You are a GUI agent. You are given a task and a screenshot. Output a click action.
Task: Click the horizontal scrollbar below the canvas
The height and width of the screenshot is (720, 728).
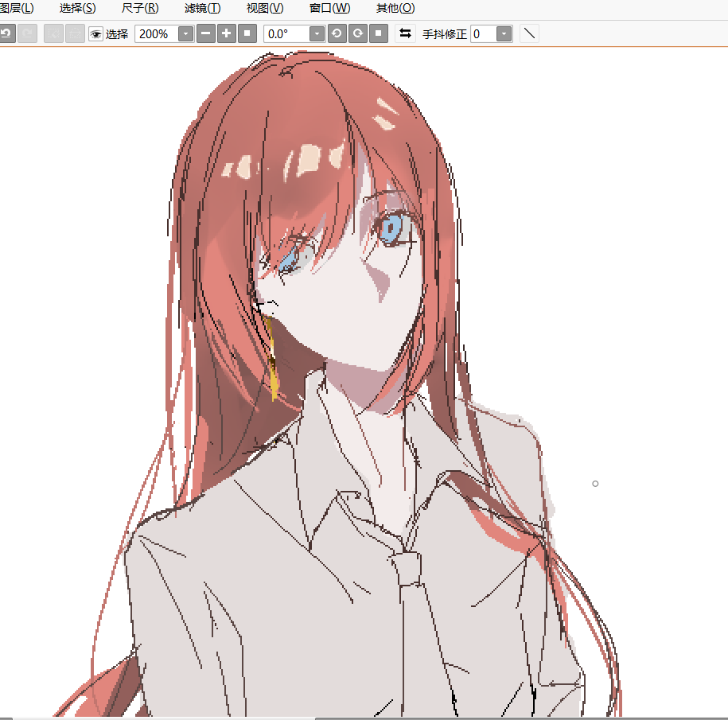[x=521, y=718]
